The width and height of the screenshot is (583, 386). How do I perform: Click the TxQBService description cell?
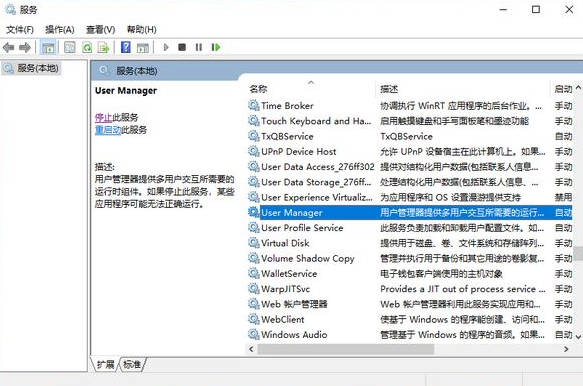406,136
